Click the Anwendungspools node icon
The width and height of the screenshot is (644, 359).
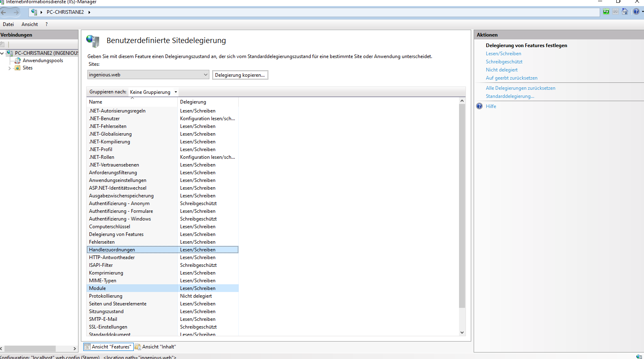point(17,61)
